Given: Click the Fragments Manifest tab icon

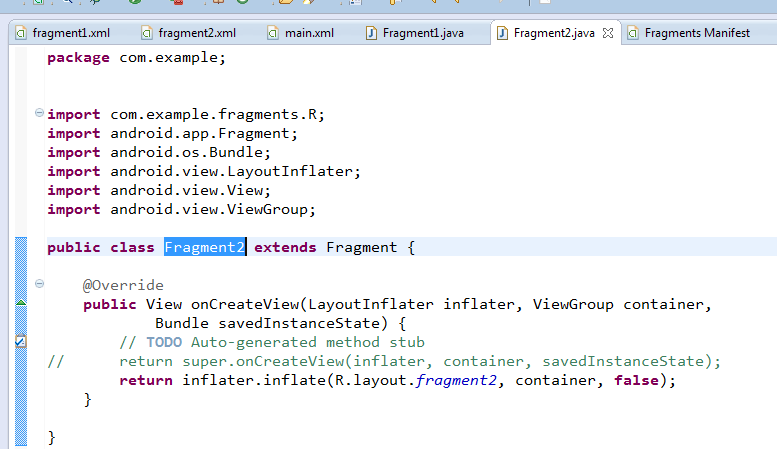Looking at the screenshot, I should [633, 33].
